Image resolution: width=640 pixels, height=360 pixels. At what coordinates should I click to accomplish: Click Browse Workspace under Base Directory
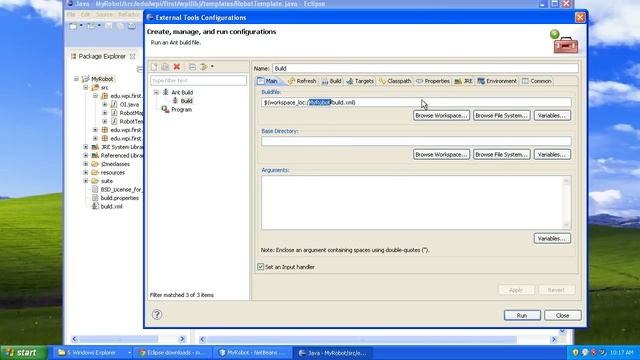[441, 154]
